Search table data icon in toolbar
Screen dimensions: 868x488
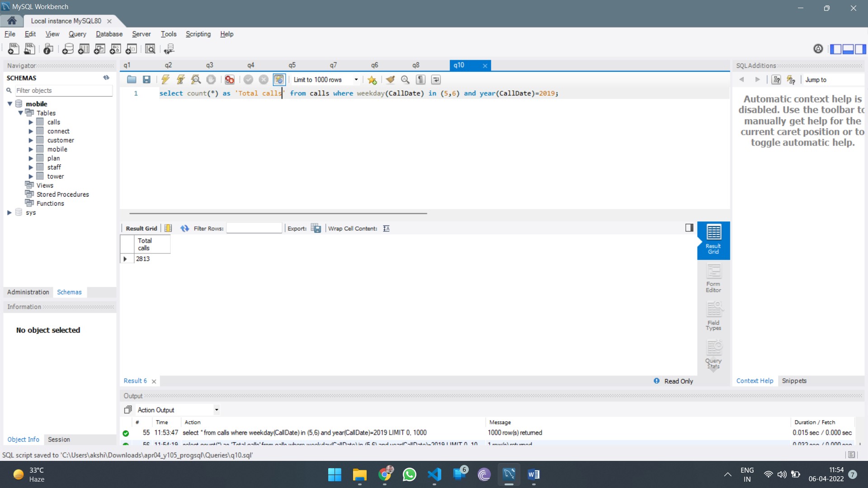pyautogui.click(x=150, y=49)
